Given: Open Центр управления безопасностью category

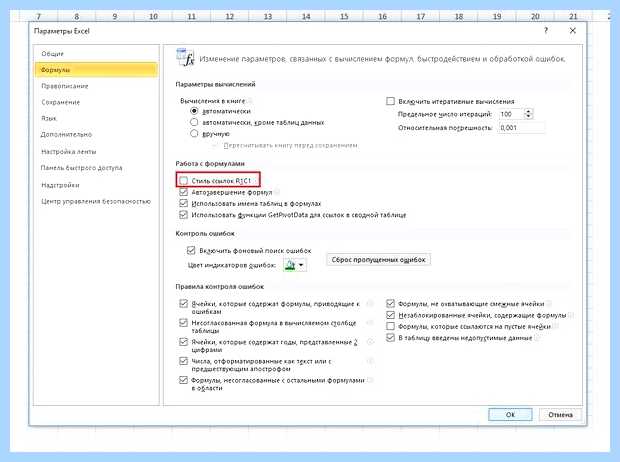Looking at the screenshot, I should [96, 201].
